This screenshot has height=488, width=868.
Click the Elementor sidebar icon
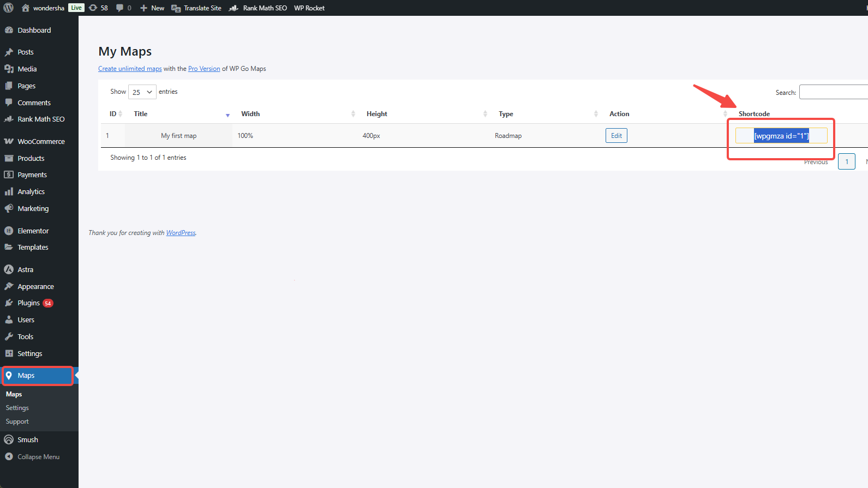click(9, 231)
